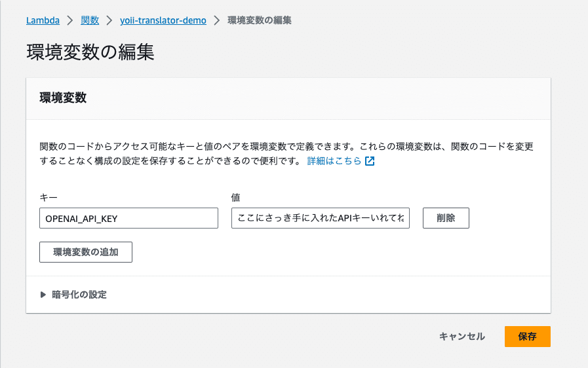588x368 pixels.
Task: Click the 暗号化の設定 section label
Action: click(x=79, y=295)
